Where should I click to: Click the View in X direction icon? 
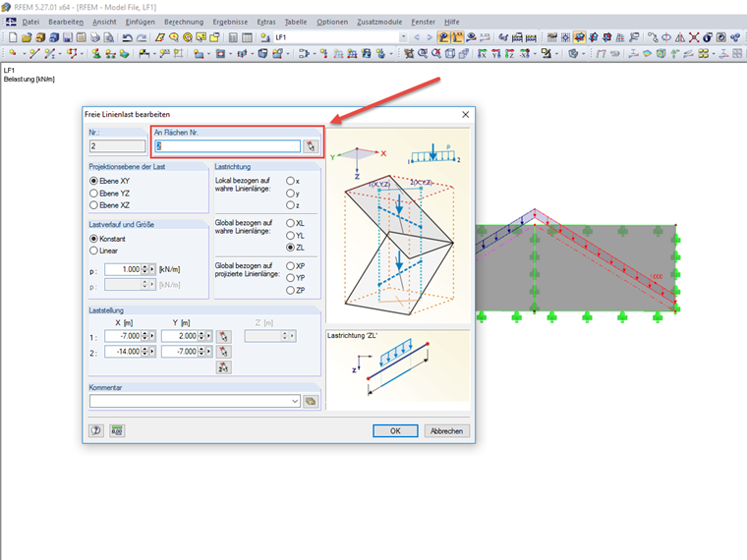[483, 54]
